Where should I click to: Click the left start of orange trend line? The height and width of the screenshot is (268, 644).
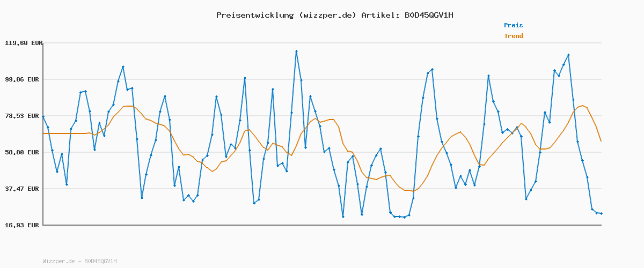[43, 133]
